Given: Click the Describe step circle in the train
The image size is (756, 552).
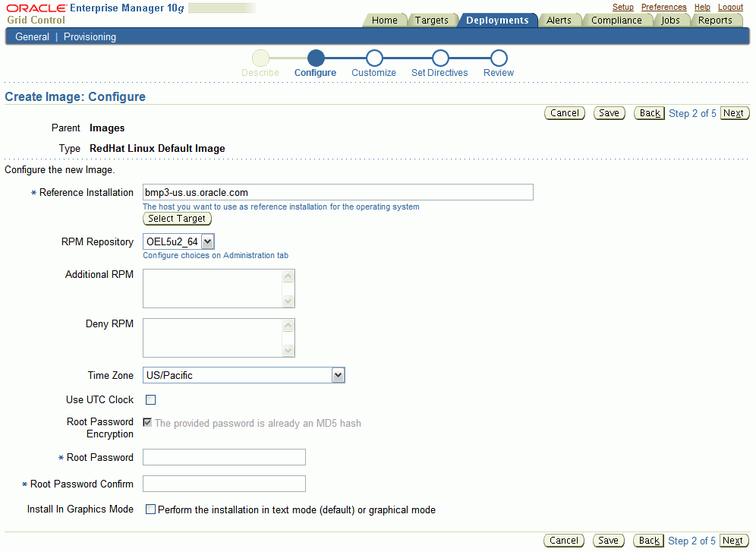Looking at the screenshot, I should pyautogui.click(x=260, y=58).
